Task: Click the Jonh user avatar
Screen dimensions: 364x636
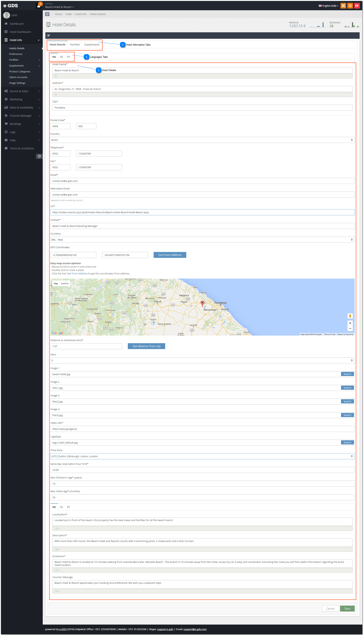Action: point(6,15)
